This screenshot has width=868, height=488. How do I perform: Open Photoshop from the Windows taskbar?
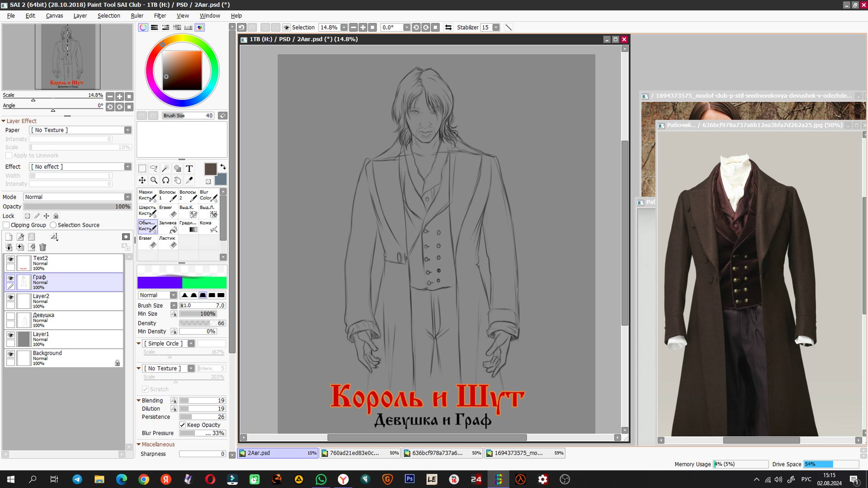point(410,479)
